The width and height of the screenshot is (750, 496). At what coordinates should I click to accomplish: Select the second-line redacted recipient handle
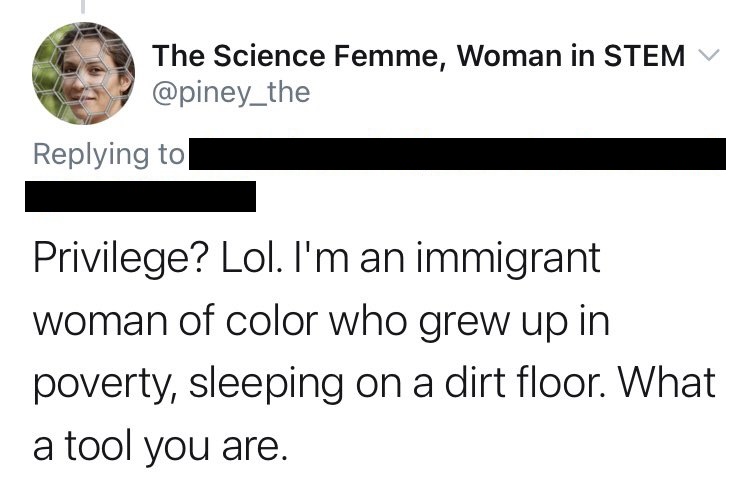click(141, 195)
